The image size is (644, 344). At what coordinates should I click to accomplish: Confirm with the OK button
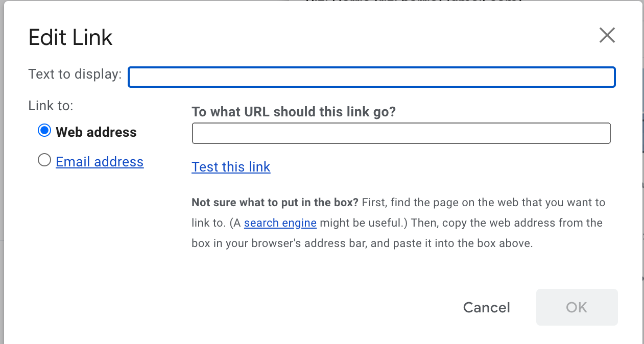point(577,307)
